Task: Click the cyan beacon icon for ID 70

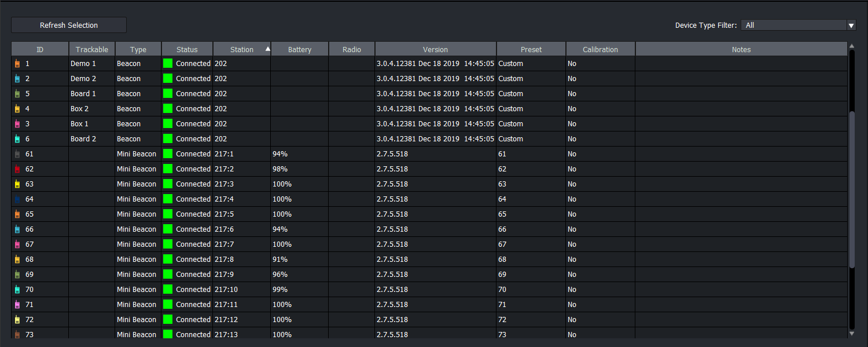Action: pos(17,290)
